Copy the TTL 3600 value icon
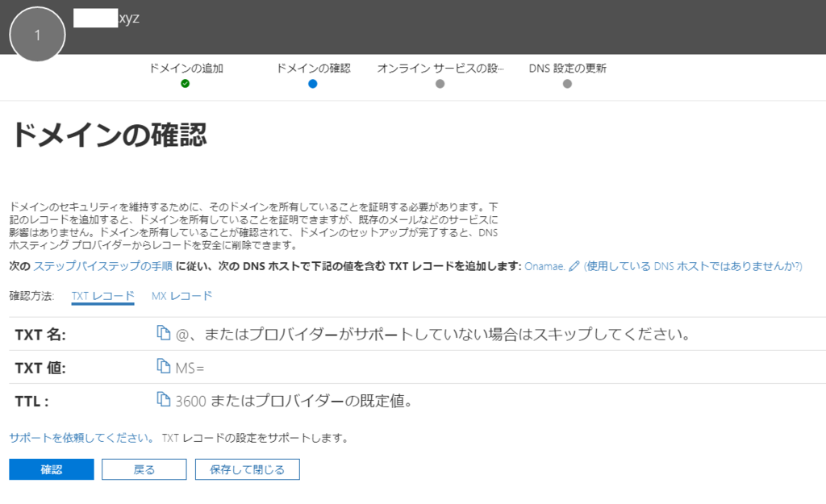Viewport: 826px width, 504px height. coord(163,399)
